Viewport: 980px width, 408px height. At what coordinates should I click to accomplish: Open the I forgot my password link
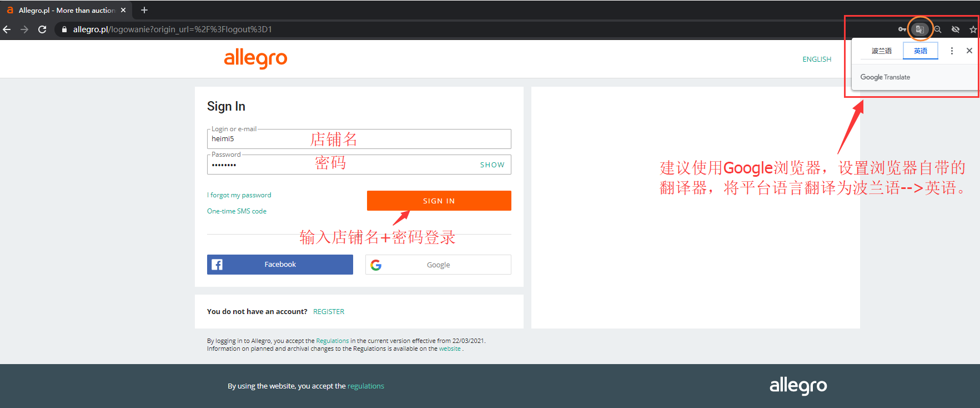click(239, 195)
